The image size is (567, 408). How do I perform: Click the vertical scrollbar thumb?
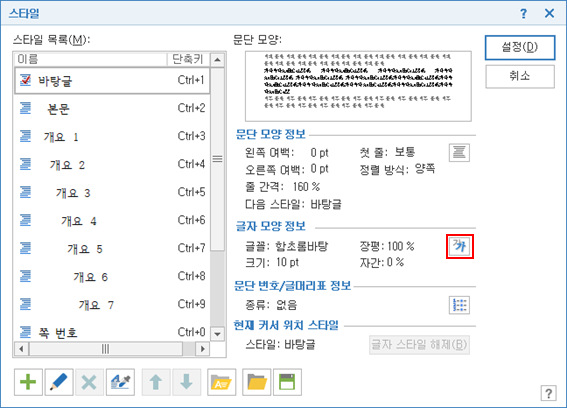click(x=217, y=159)
